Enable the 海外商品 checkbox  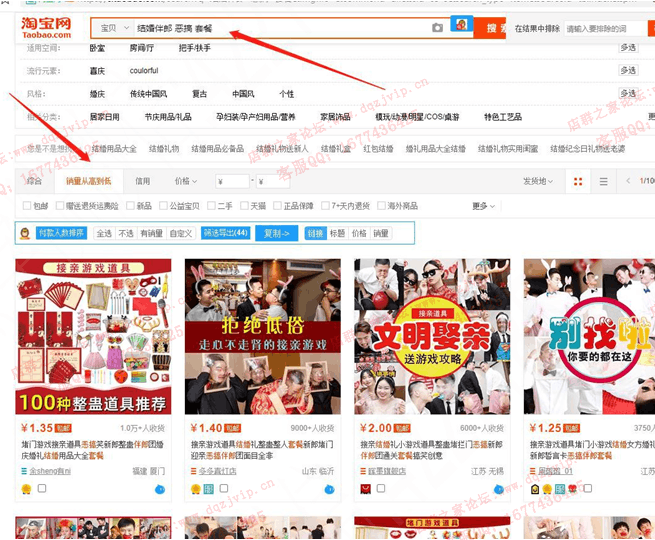click(381, 205)
